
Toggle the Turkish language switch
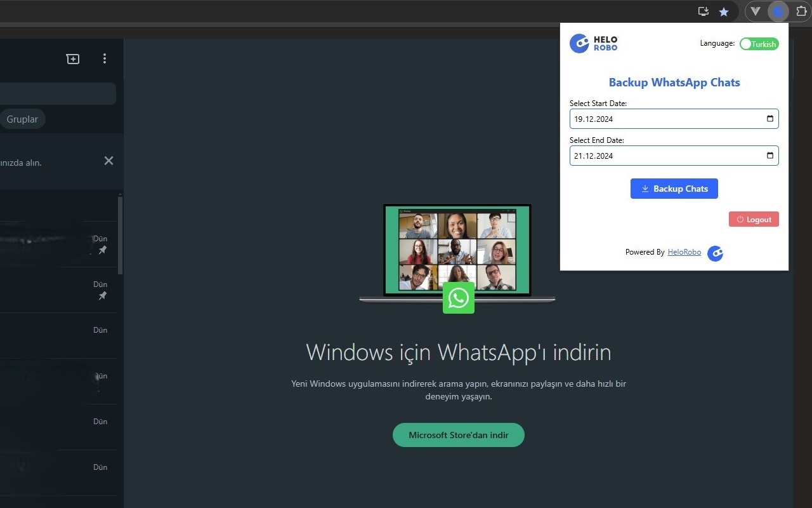(x=759, y=44)
